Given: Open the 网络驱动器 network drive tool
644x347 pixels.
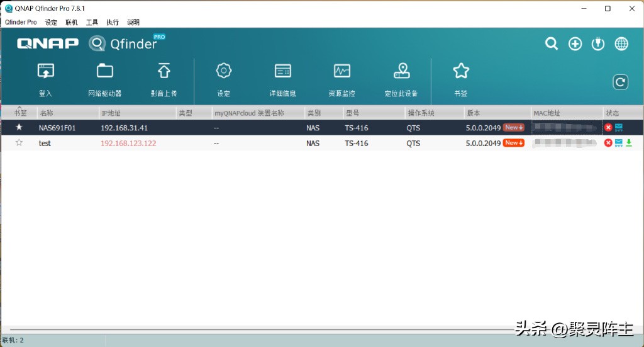Looking at the screenshot, I should (x=105, y=71).
